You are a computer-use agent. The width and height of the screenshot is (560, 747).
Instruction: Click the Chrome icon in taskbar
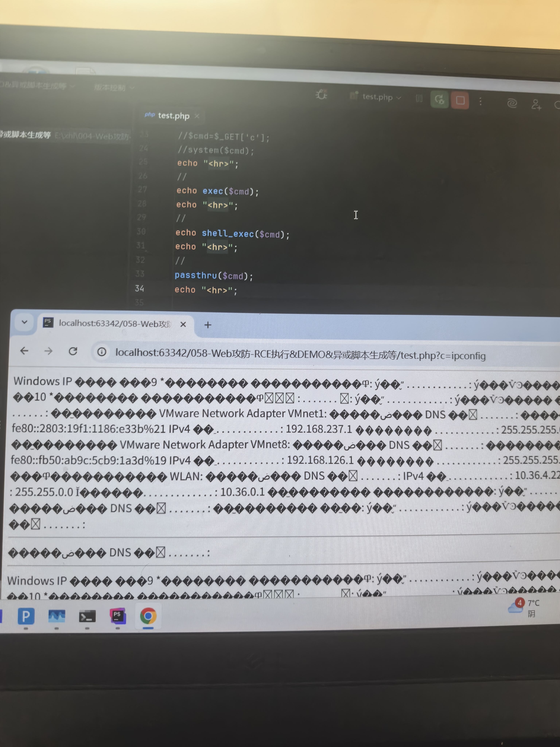coord(148,616)
